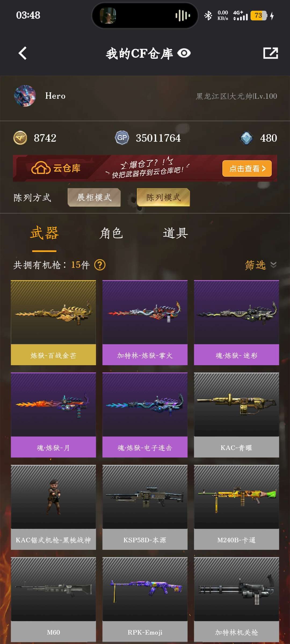Switch to 陈列模式 display mode
The height and width of the screenshot is (644, 290).
tap(164, 197)
